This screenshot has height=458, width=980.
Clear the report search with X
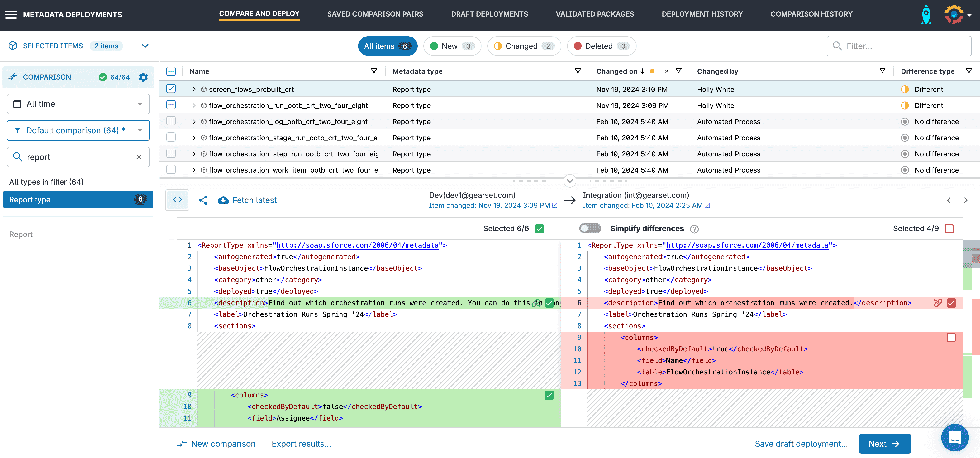[139, 157]
